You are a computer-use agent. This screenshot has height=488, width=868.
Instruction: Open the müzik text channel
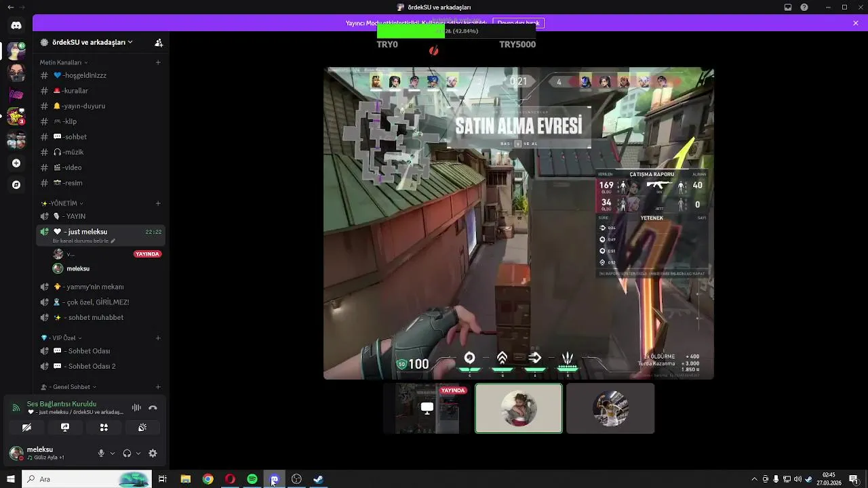pyautogui.click(x=100, y=152)
